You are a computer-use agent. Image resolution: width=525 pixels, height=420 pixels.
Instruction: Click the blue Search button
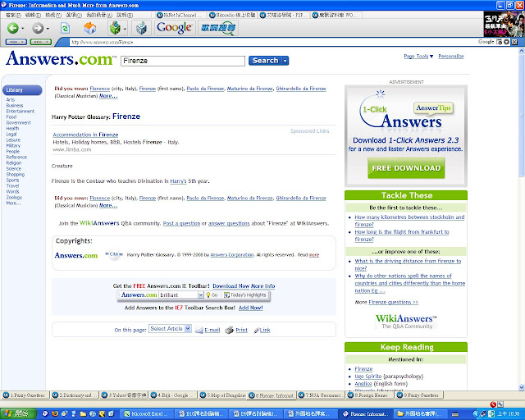266,61
